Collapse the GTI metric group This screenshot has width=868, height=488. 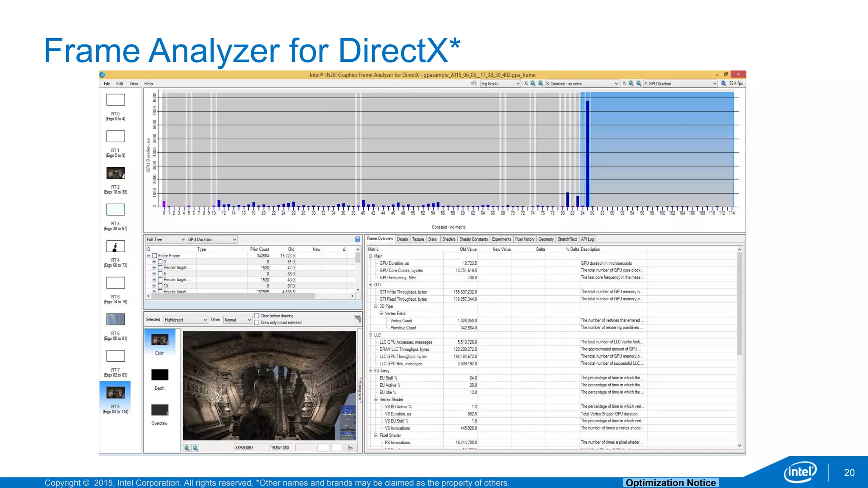(370, 285)
